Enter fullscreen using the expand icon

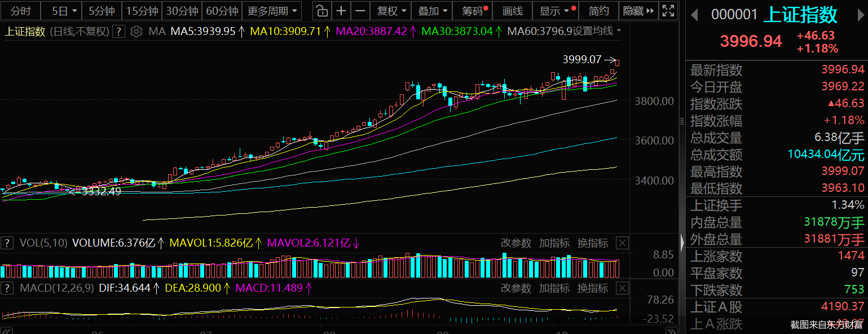click(668, 11)
